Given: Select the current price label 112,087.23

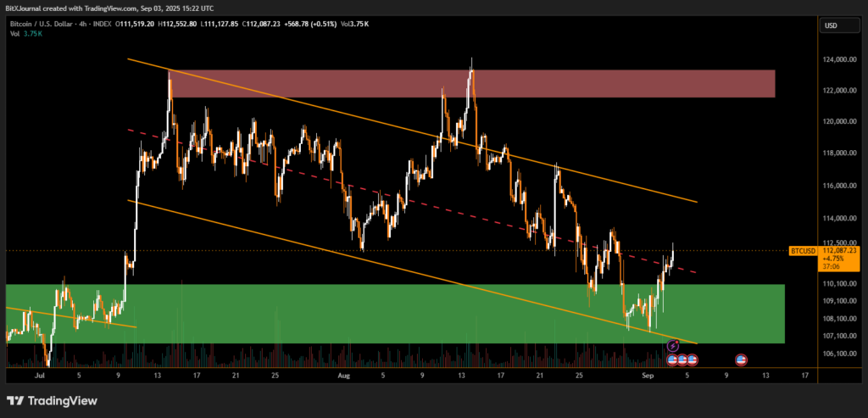Looking at the screenshot, I should [841, 251].
